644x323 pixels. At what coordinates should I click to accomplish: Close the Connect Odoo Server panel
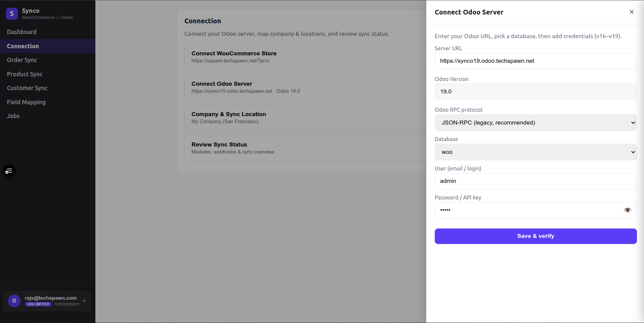(x=632, y=12)
